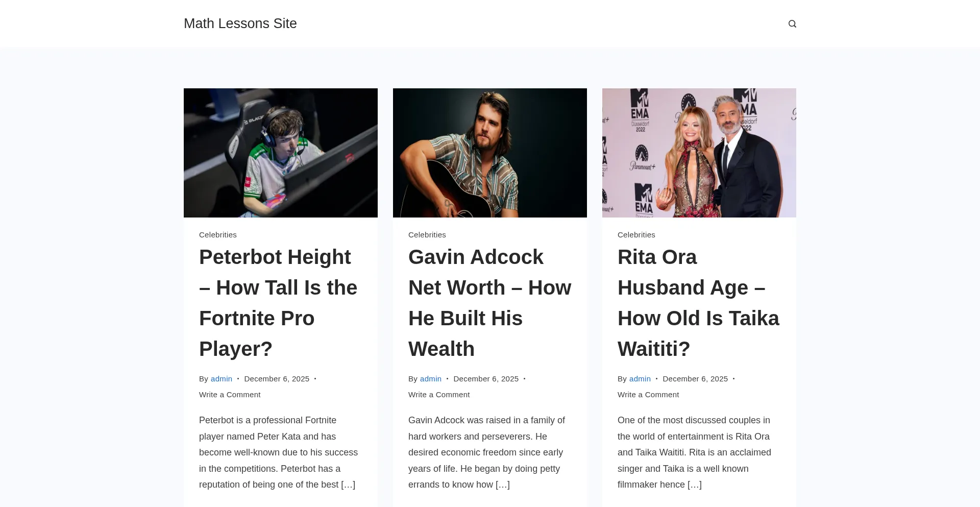Open the search icon in the header
The width and height of the screenshot is (980, 507).
[x=792, y=24]
